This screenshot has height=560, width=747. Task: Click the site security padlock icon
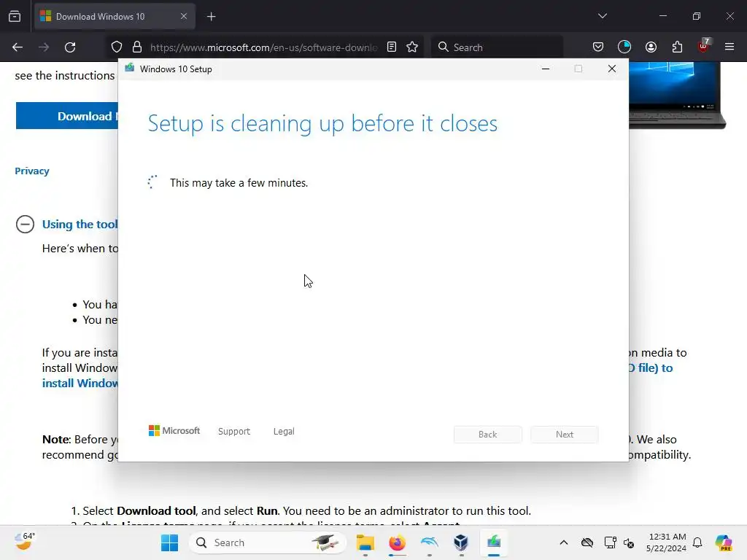137,47
